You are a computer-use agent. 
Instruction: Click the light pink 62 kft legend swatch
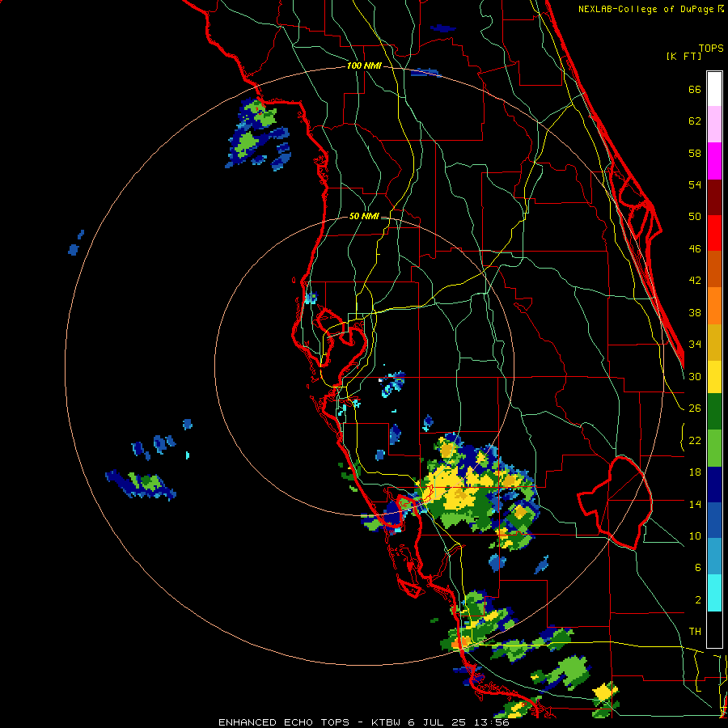tap(714, 124)
